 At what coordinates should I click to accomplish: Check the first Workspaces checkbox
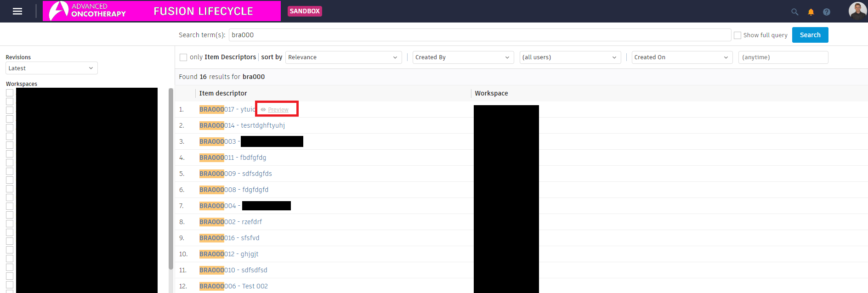click(x=10, y=93)
